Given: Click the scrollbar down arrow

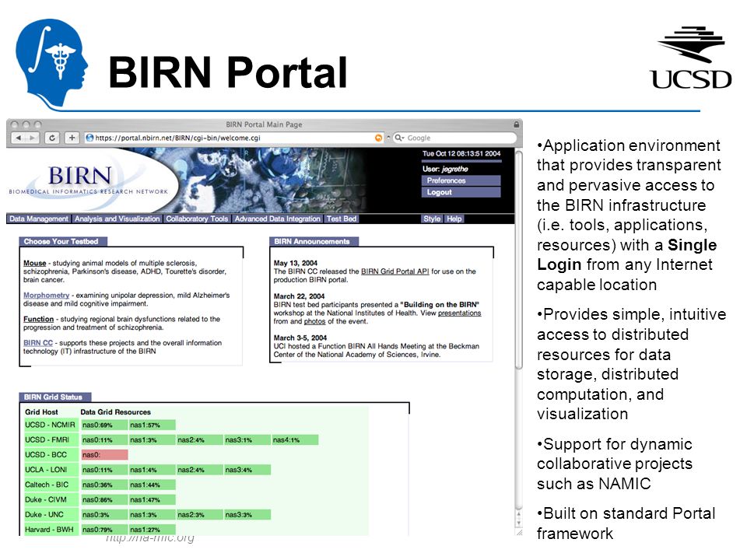Looking at the screenshot, I should click(519, 523).
